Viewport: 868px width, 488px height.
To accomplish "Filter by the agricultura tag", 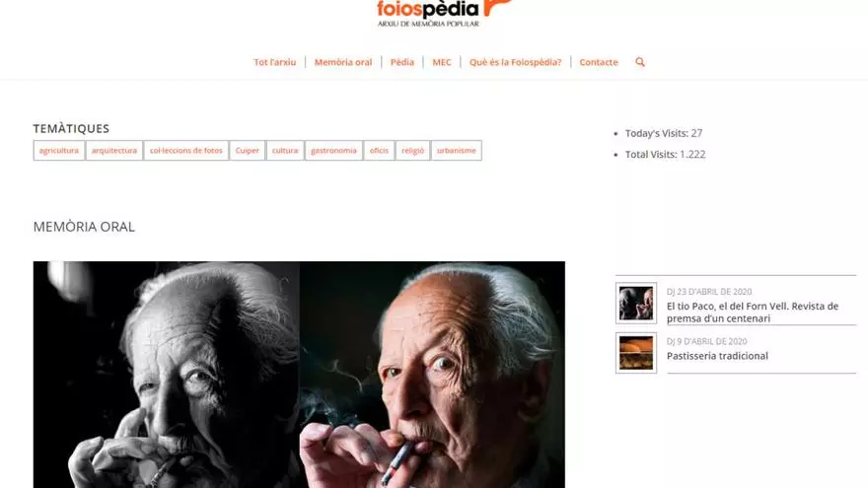I will click(58, 151).
